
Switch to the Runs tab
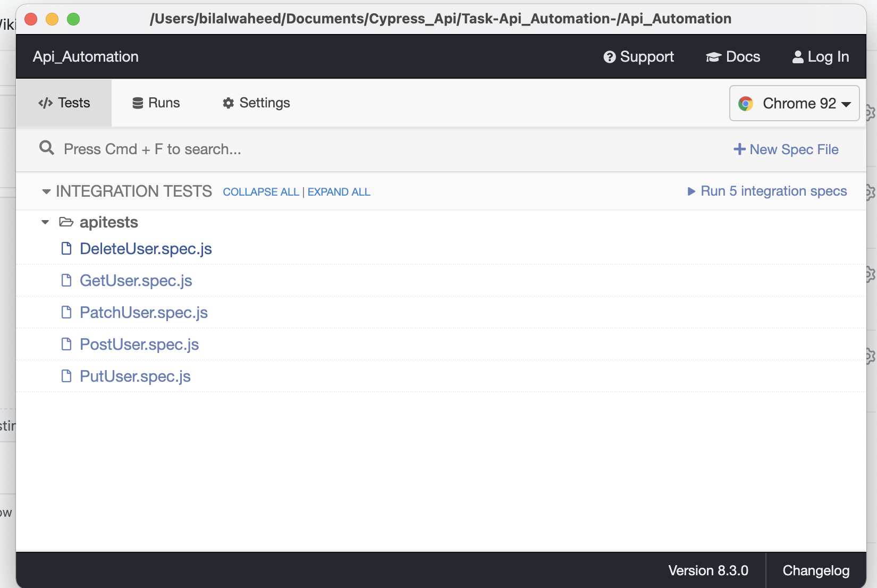point(156,103)
